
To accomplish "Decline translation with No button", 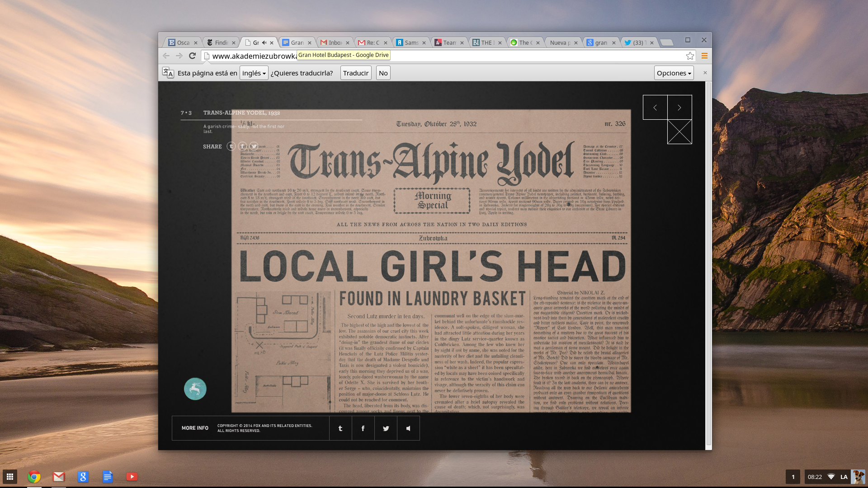I will coord(383,73).
